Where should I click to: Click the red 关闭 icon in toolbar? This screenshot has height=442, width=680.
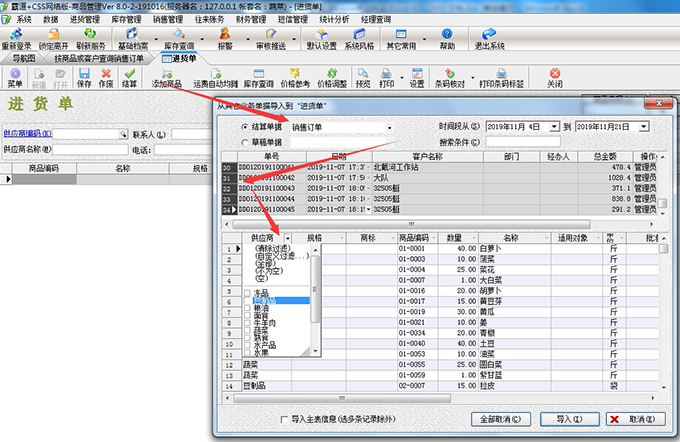(x=555, y=73)
